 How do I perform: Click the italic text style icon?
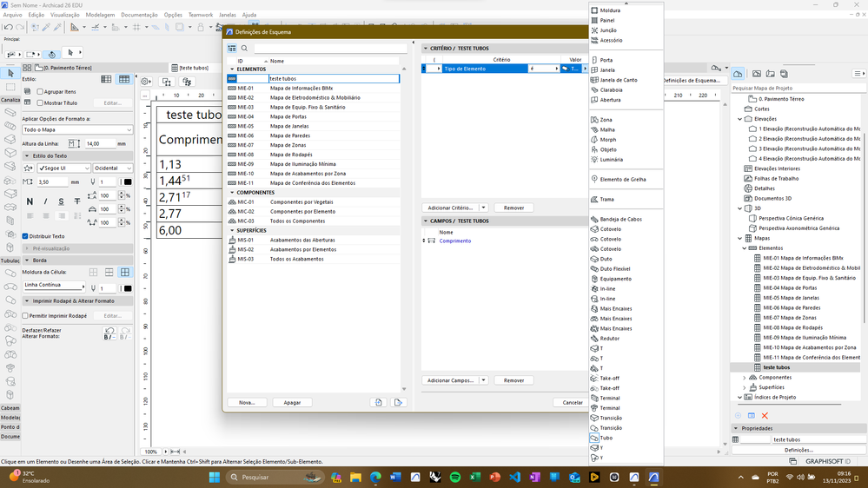coord(45,201)
